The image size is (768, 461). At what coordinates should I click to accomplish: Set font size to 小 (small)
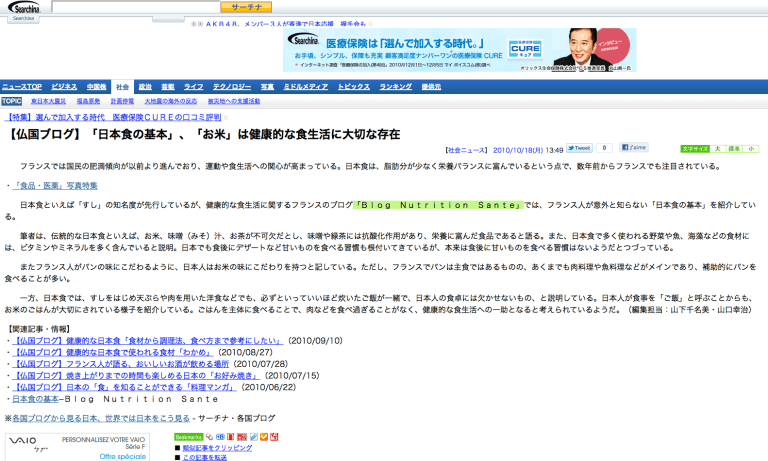[751, 149]
